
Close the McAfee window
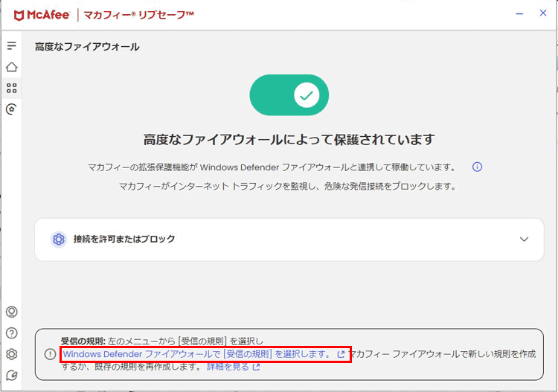click(542, 13)
